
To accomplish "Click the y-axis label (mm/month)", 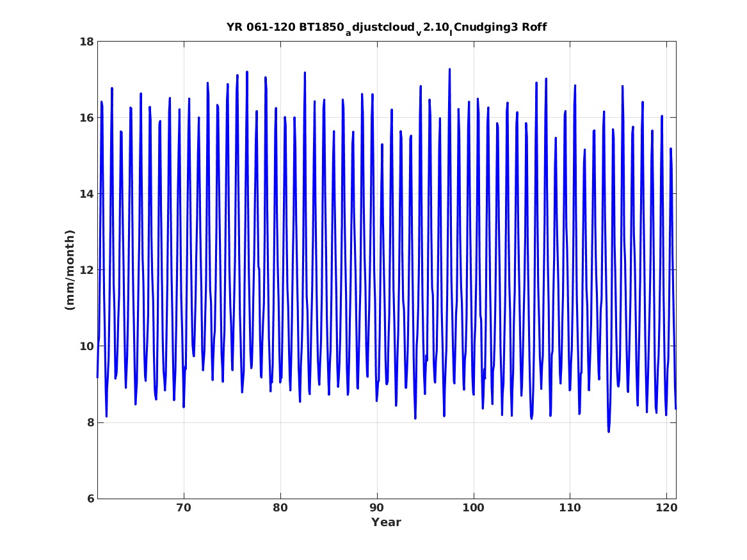I will pos(70,270).
